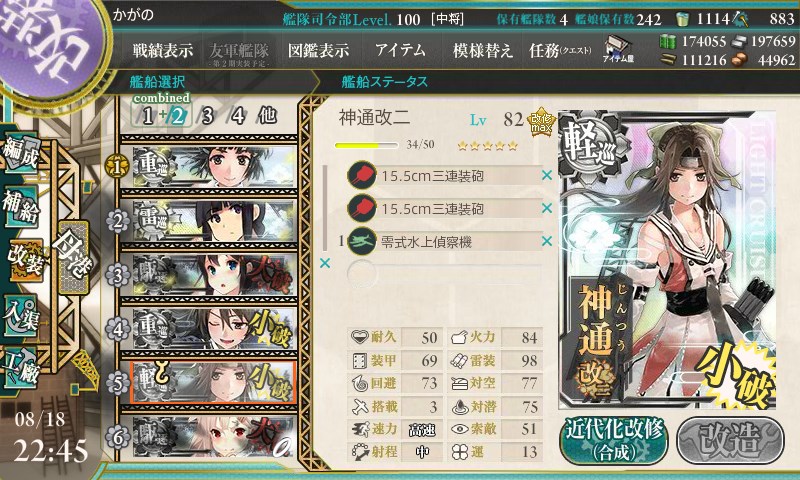Switch to fleet 4 tab
The height and width of the screenshot is (480, 800).
[x=238, y=116]
